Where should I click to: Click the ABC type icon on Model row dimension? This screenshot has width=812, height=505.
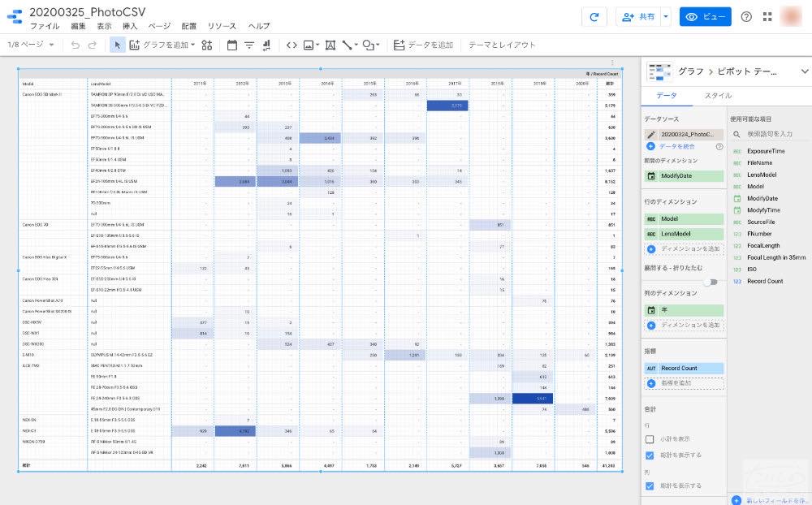pyautogui.click(x=651, y=219)
